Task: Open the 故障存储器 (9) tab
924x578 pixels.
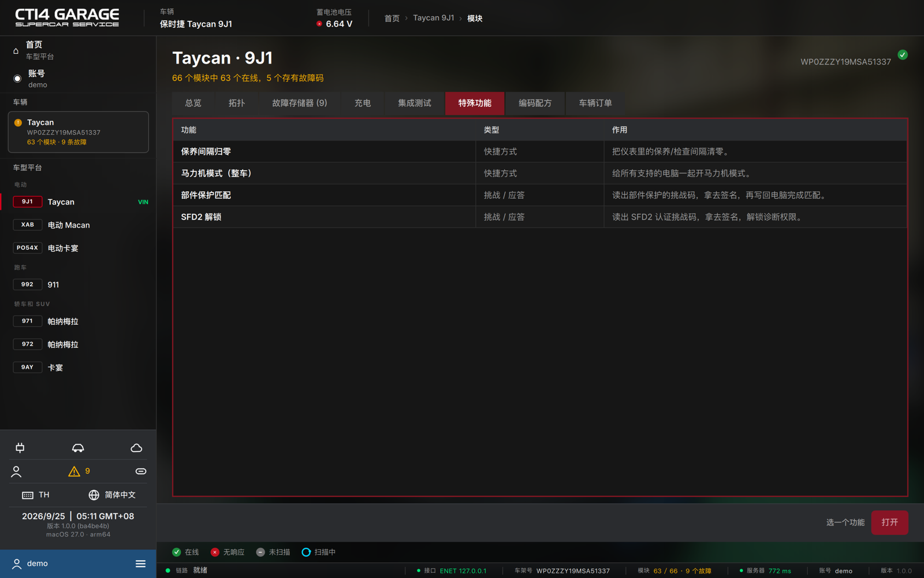Action: [x=299, y=103]
